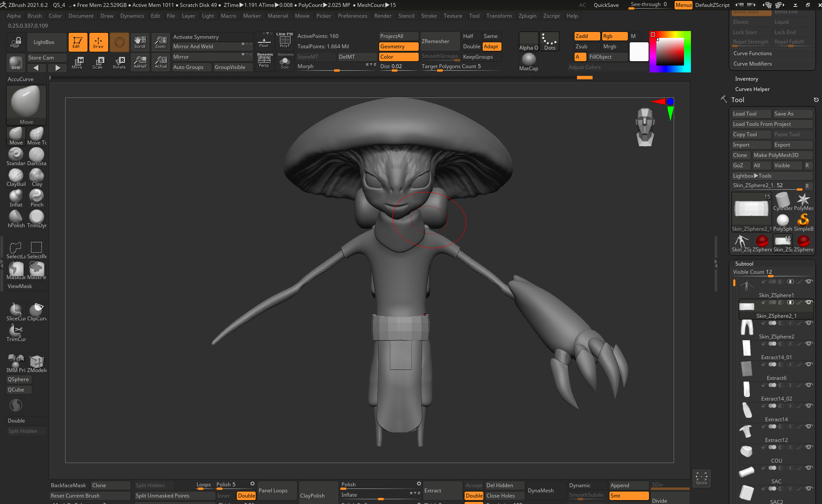Enable Persp perspective view toggle
822x504 pixels.
pyautogui.click(x=264, y=61)
